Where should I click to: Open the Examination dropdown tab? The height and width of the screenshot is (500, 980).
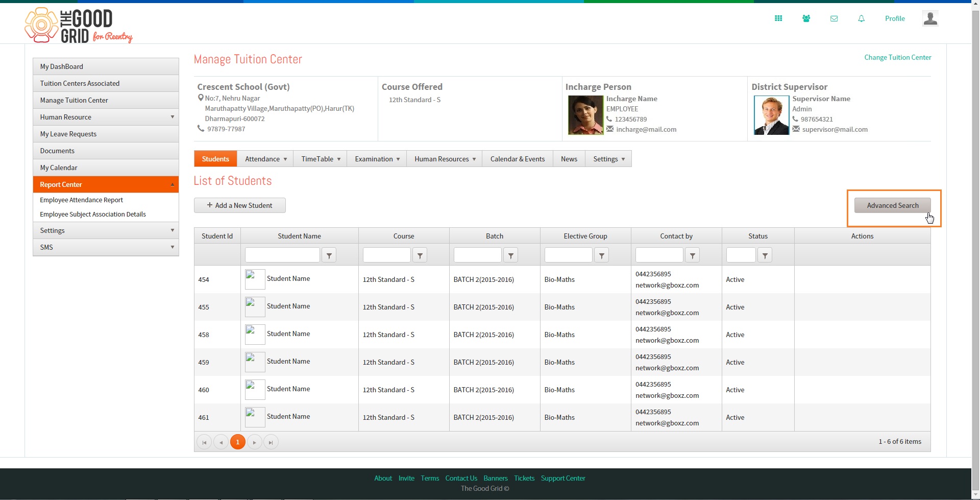(377, 159)
